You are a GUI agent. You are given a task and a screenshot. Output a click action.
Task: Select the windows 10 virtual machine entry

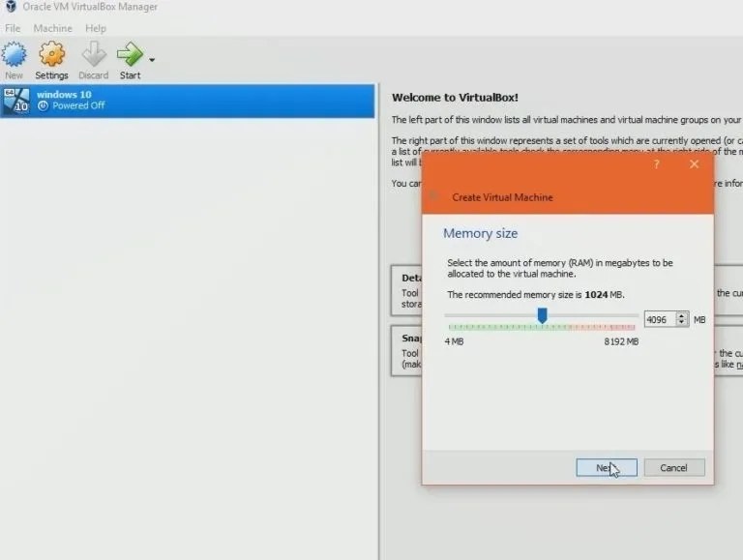coord(188,101)
